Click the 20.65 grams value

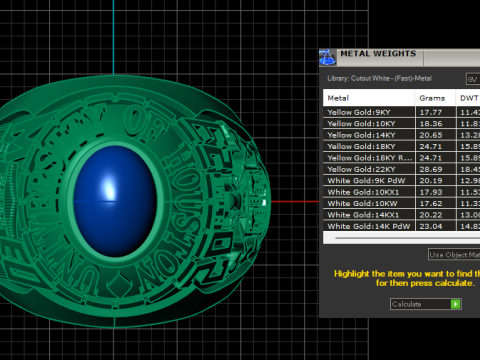[431, 135]
